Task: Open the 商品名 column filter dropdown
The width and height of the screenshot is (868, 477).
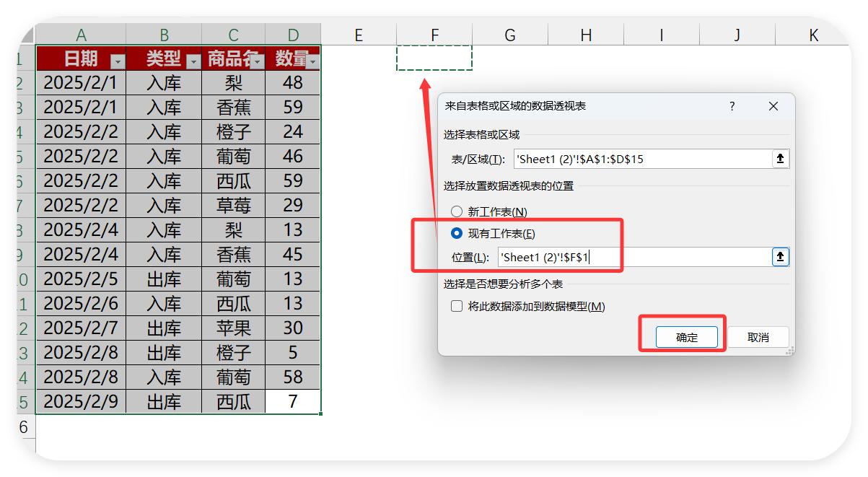Action: click(x=258, y=61)
